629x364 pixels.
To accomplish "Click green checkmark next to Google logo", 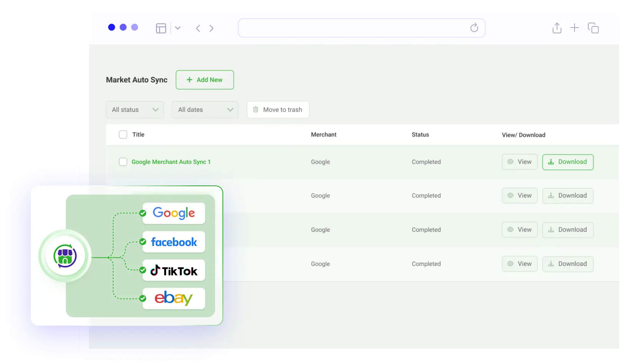I will click(143, 213).
